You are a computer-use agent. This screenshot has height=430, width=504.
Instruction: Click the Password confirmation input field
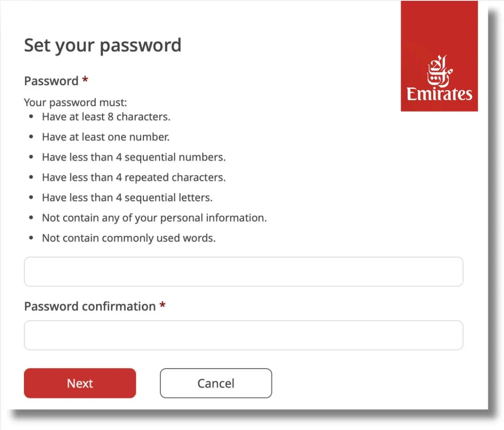(243, 335)
